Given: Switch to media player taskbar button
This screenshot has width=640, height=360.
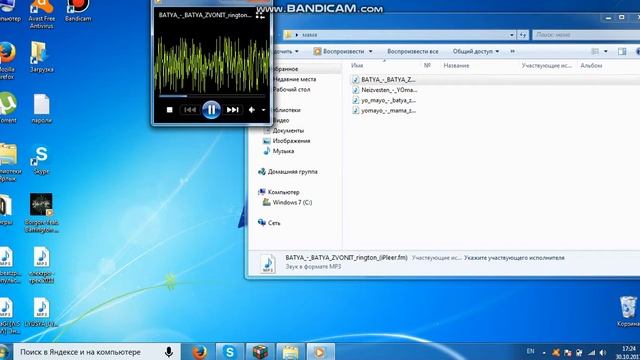Looking at the screenshot, I should [320, 352].
